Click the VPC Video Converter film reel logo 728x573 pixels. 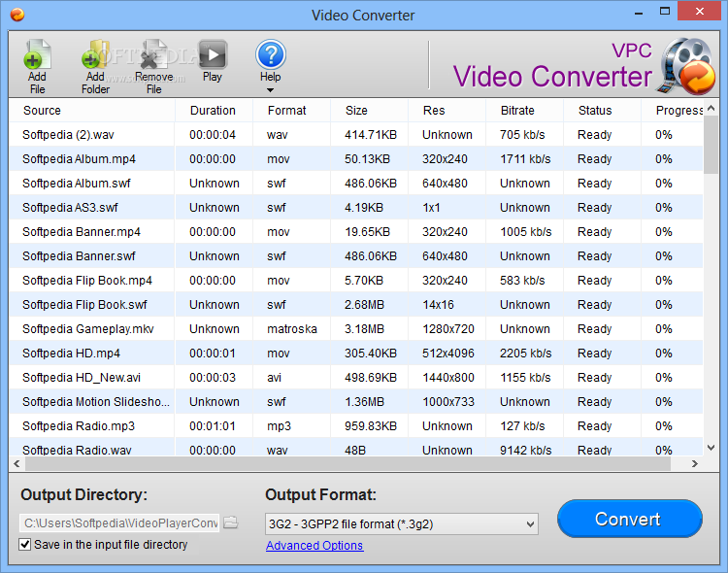pyautogui.click(x=686, y=66)
